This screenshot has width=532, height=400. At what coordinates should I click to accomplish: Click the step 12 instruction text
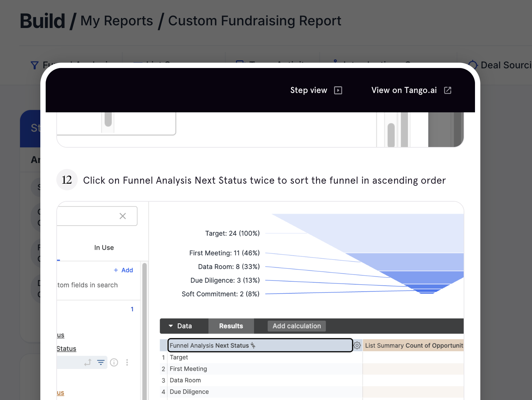pyautogui.click(x=264, y=180)
